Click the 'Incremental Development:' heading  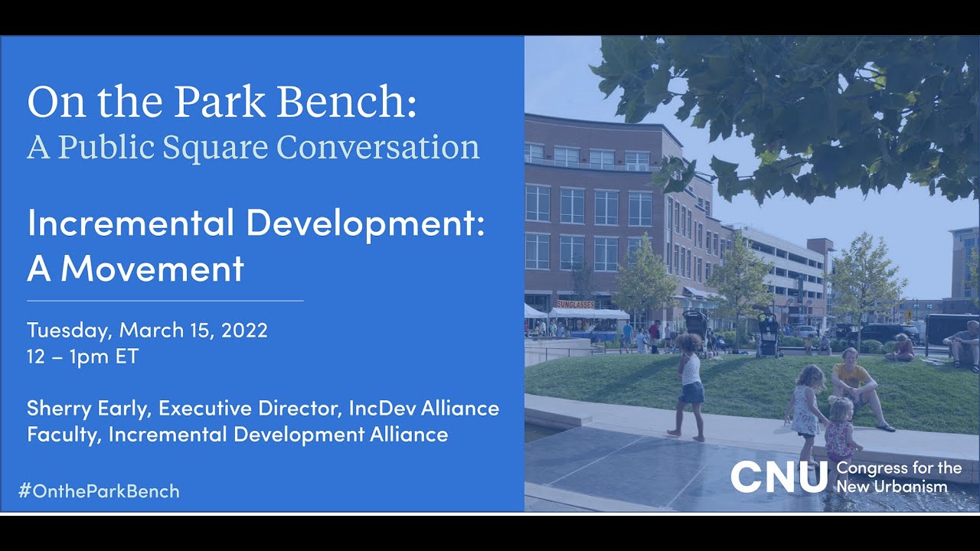[x=256, y=224]
